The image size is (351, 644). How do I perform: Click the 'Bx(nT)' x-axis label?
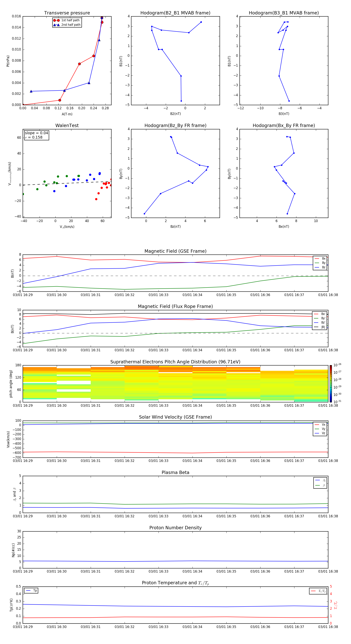pyautogui.click(x=284, y=227)
